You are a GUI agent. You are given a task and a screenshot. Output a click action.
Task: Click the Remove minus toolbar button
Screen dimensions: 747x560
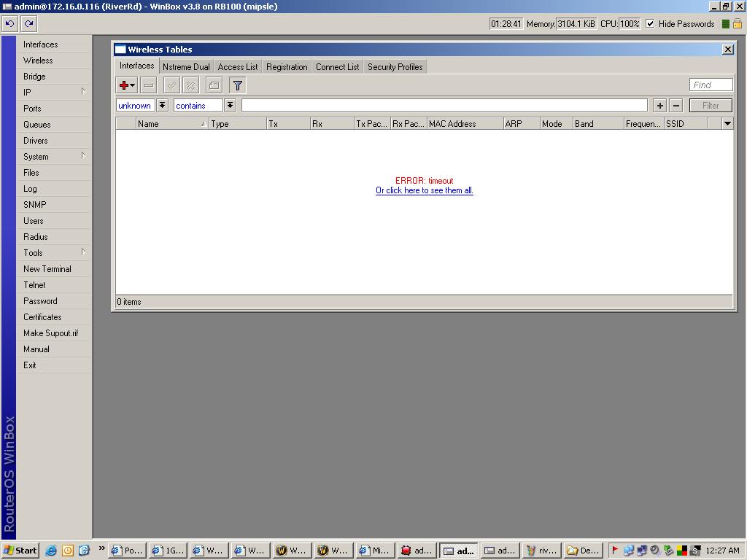[x=149, y=85]
